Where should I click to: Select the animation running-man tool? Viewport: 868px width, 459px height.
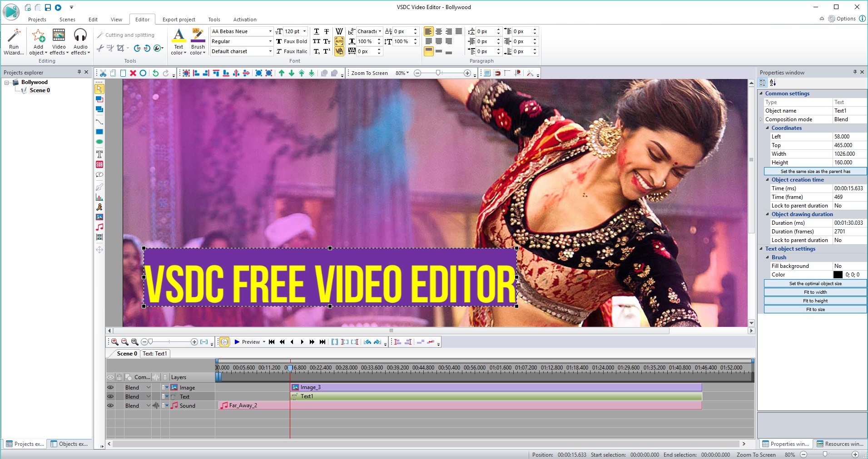point(99,207)
